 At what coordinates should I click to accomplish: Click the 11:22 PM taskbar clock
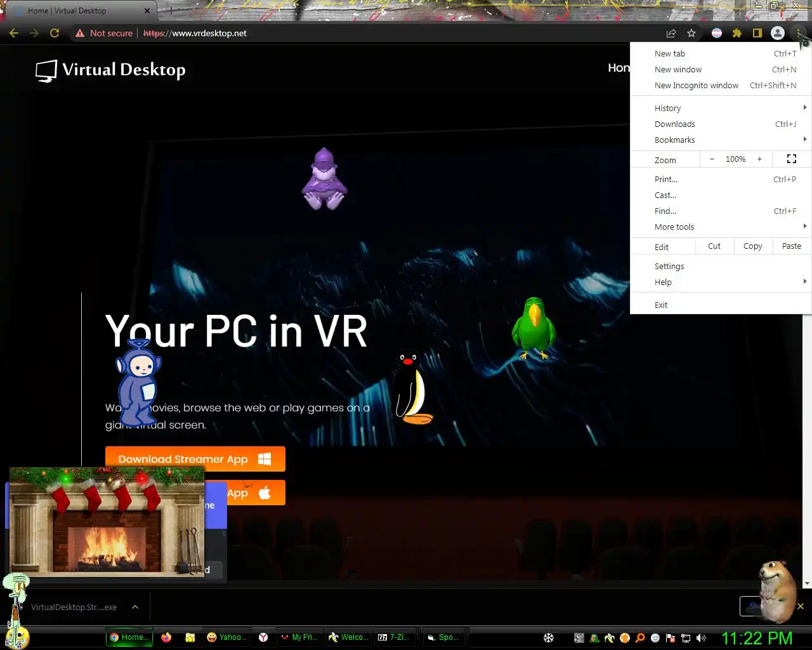point(757,638)
